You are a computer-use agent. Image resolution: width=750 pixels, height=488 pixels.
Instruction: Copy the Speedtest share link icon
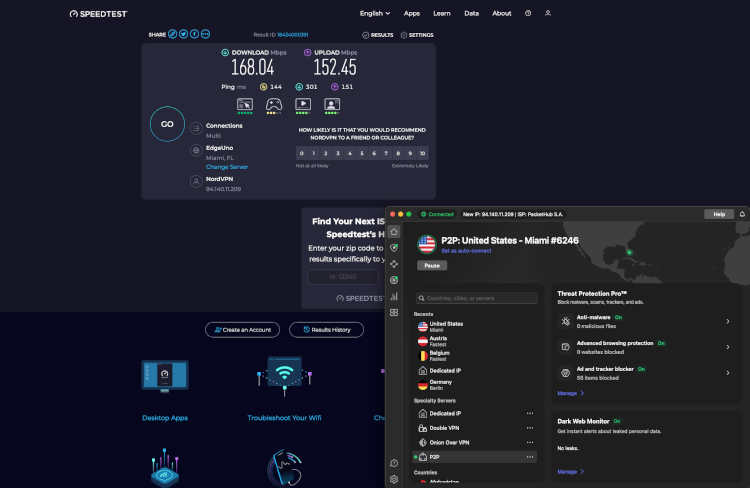coord(172,34)
